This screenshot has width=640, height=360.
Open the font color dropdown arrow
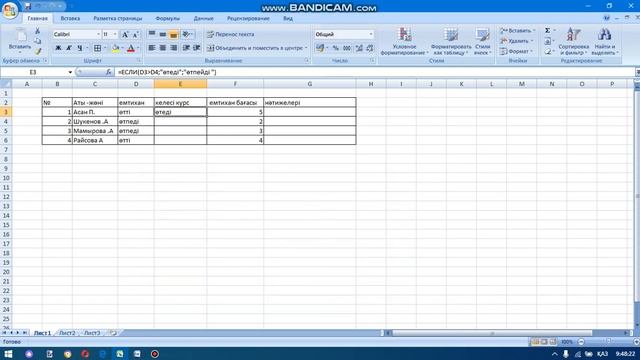(x=138, y=48)
